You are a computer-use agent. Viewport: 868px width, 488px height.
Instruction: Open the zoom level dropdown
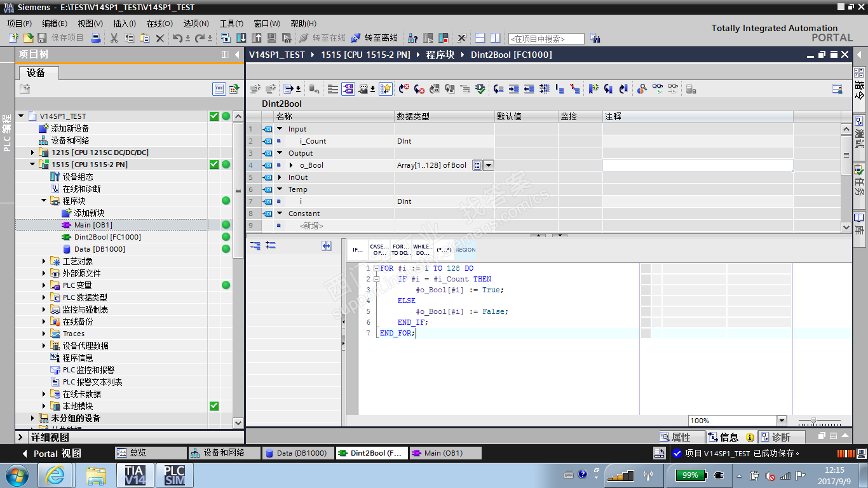coord(782,421)
